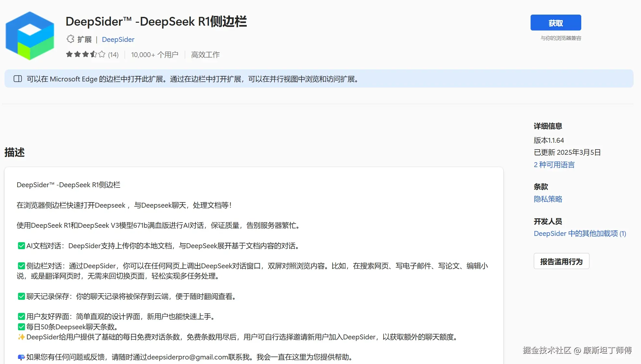This screenshot has height=364, width=641.
Task: Select the 高效工作 category label
Action: pos(205,54)
